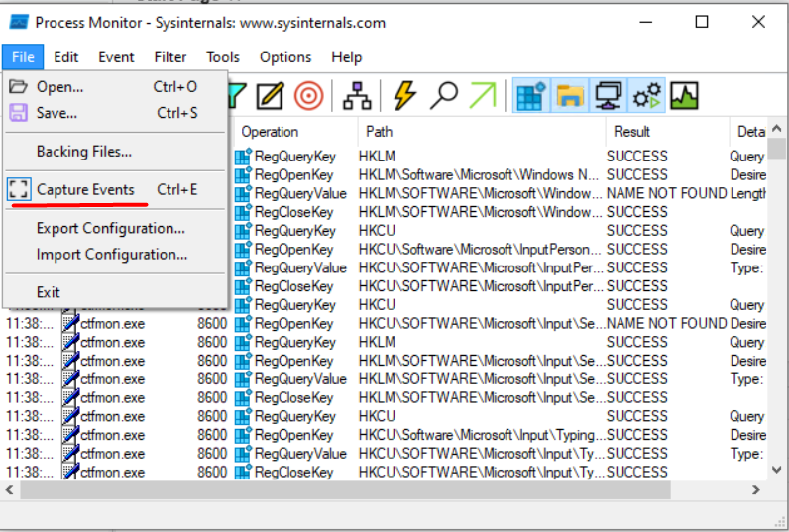
Task: Toggle Capture Events menu entry
Action: [x=115, y=189]
